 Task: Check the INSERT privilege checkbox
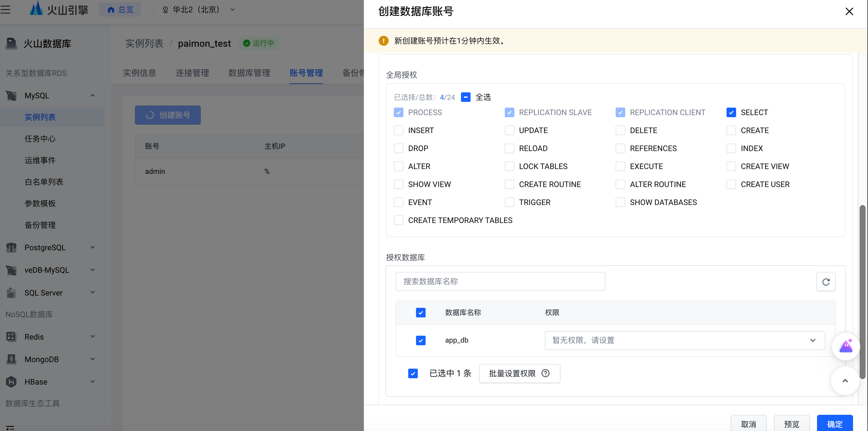398,130
